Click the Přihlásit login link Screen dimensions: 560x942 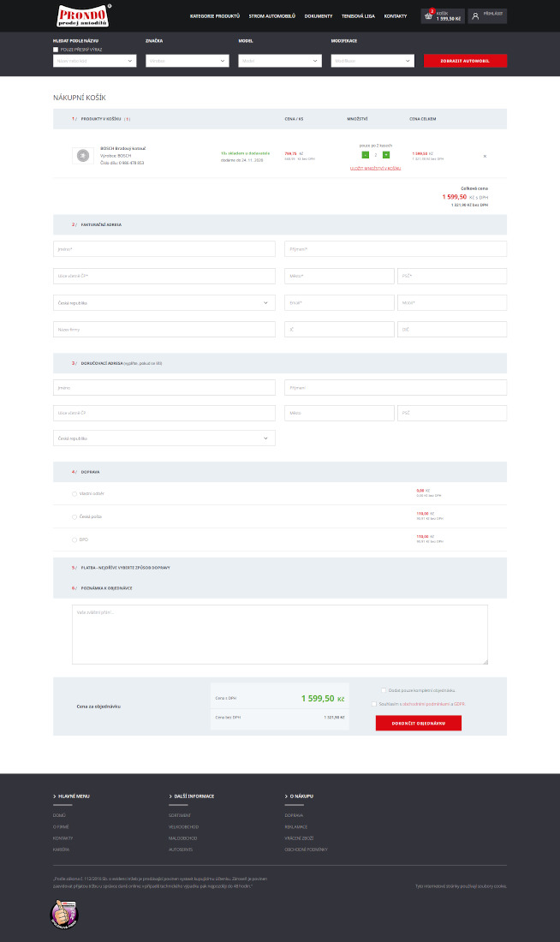point(492,13)
